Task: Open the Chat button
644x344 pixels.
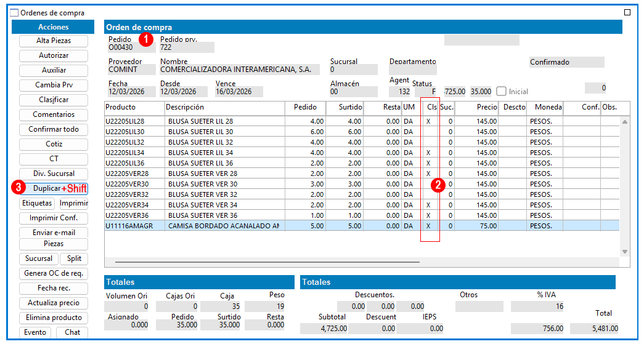Action: coord(72,332)
